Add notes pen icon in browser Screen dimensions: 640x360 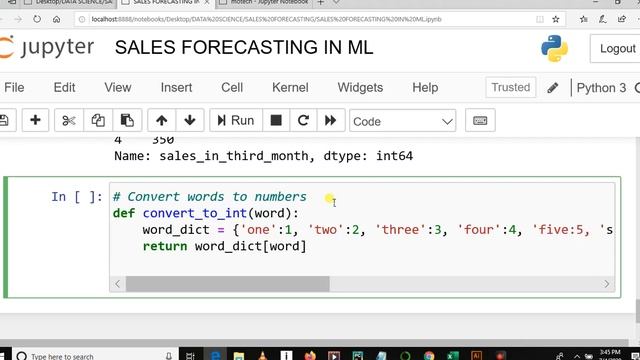[602, 19]
